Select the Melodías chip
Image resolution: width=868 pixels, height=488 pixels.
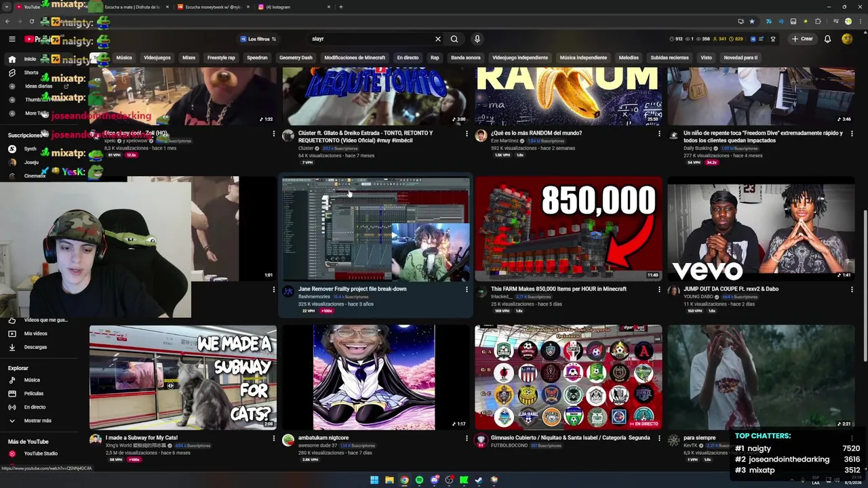click(629, 58)
